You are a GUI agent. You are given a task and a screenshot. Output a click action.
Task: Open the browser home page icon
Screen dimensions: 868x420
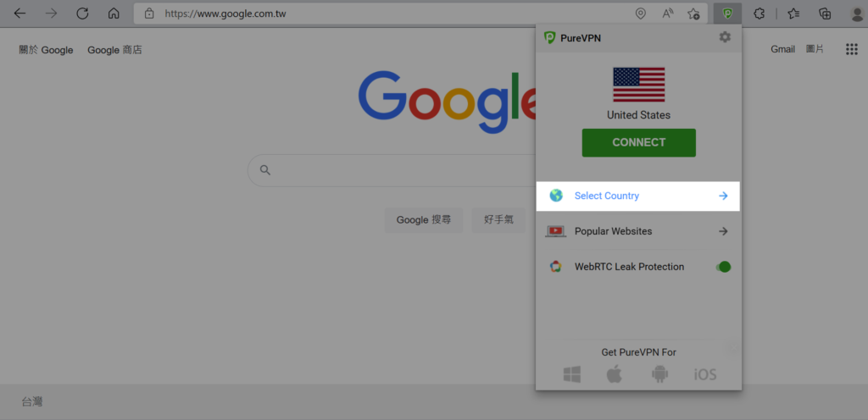[x=114, y=14]
